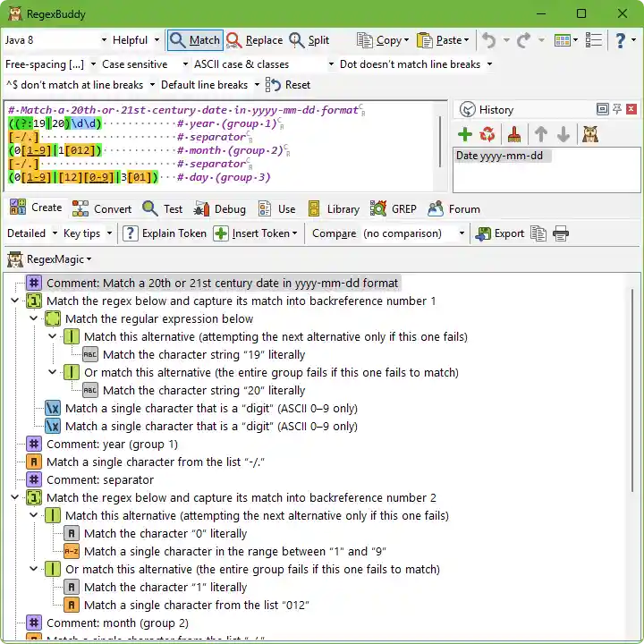Image resolution: width=644 pixels, height=644 pixels.
Task: Select the Match mode button
Action: 195,40
